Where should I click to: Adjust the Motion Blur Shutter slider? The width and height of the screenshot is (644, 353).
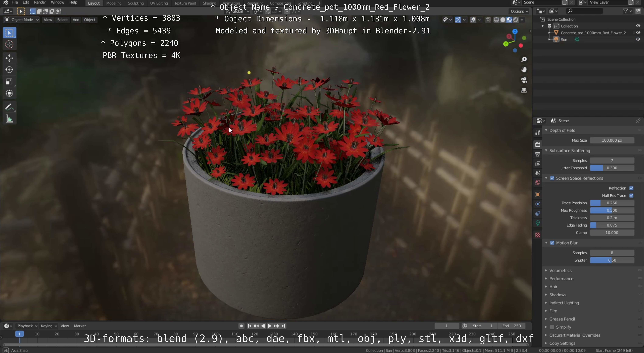click(x=612, y=260)
